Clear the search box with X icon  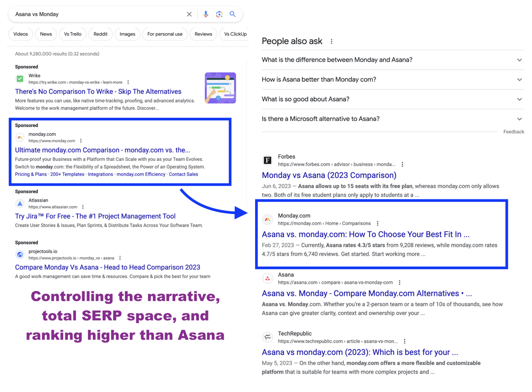pyautogui.click(x=189, y=14)
